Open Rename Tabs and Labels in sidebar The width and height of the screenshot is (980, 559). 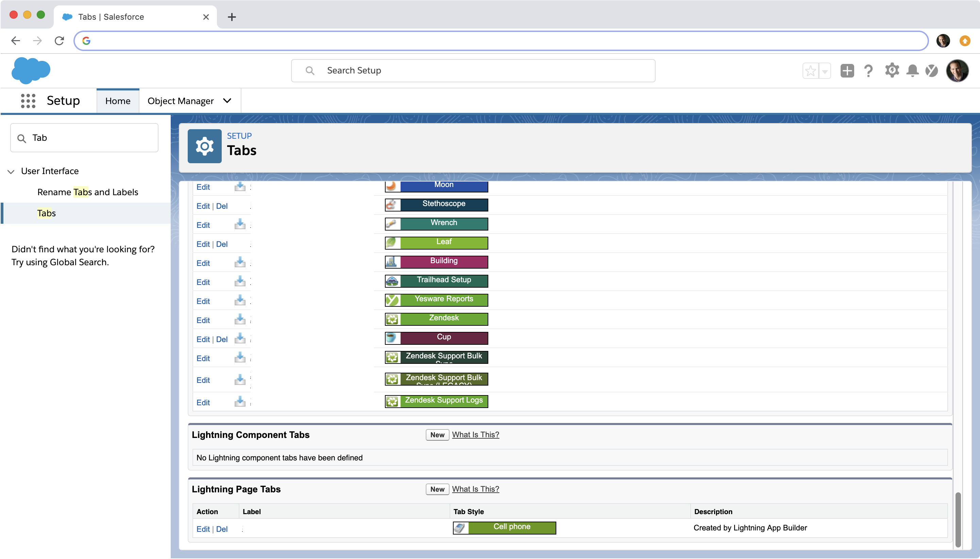tap(87, 192)
